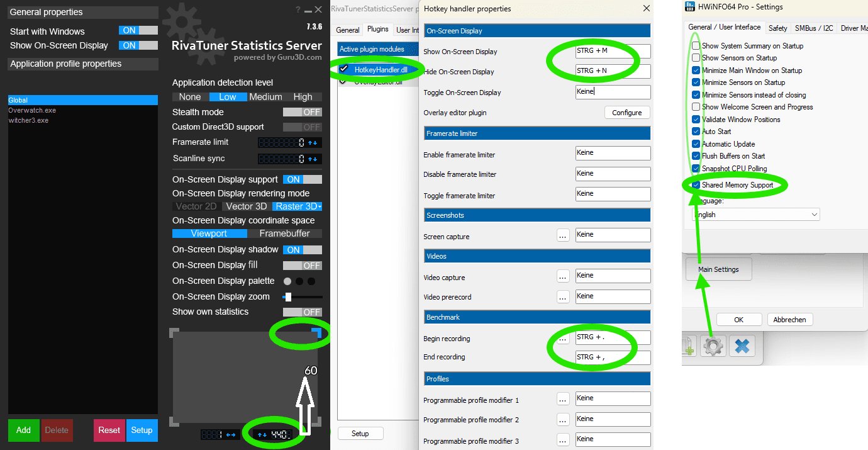The width and height of the screenshot is (868, 450).
Task: Toggle Show On-Screen Display switch
Action: 138,45
